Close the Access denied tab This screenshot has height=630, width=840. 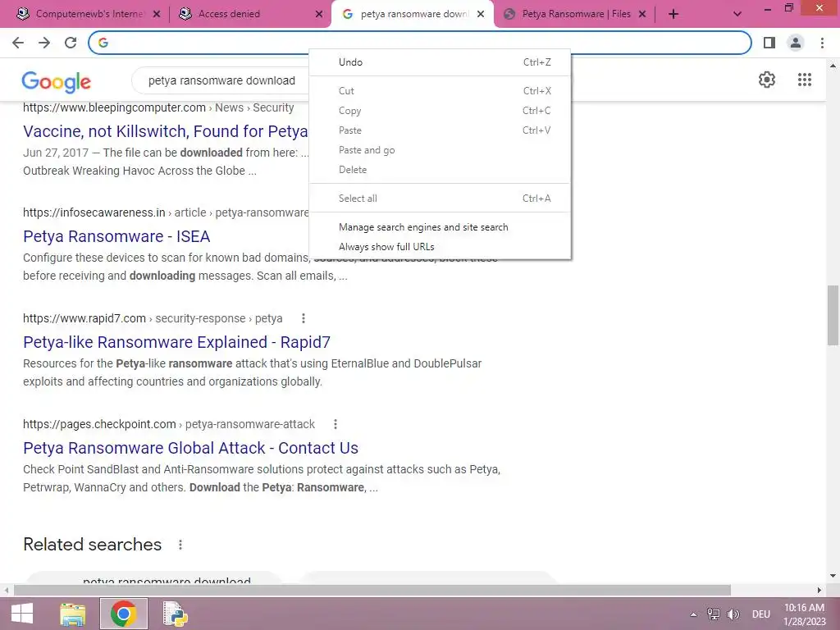[319, 14]
